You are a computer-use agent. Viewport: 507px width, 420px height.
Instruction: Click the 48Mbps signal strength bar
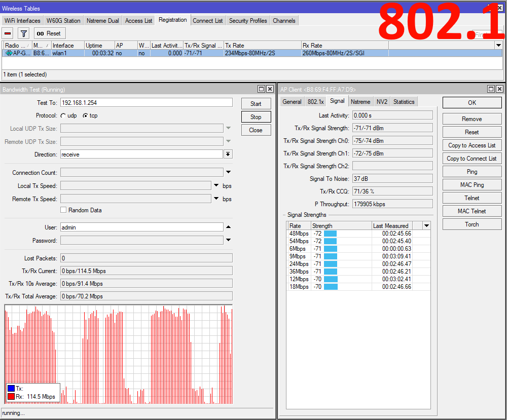pos(330,234)
